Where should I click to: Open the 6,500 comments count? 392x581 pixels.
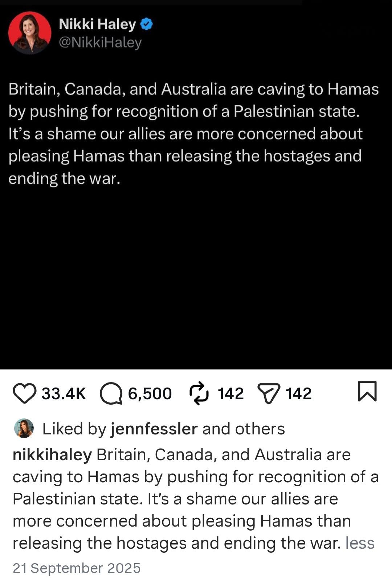click(150, 394)
